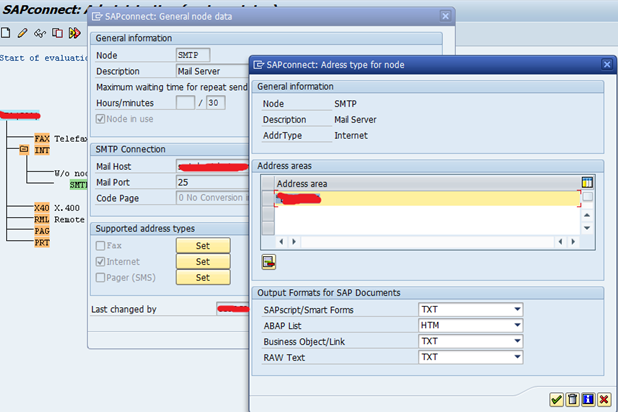
Task: Click the red X Cancel icon
Action: point(604,399)
